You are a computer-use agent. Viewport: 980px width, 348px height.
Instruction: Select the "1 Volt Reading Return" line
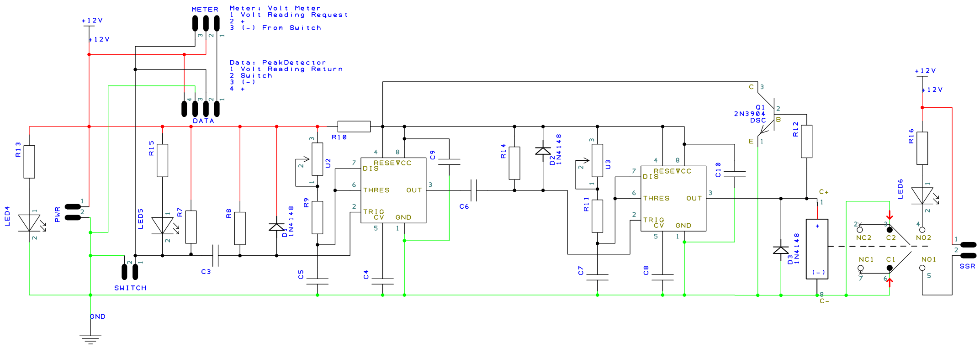[286, 69]
